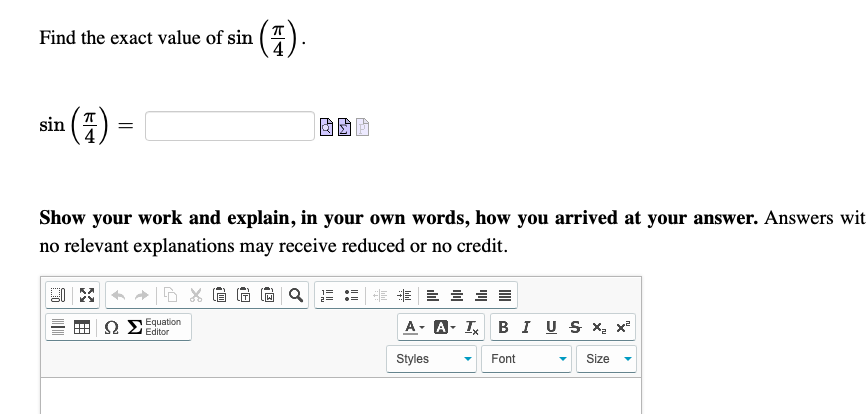Open Find with the toolbar magnifier icon

296,295
